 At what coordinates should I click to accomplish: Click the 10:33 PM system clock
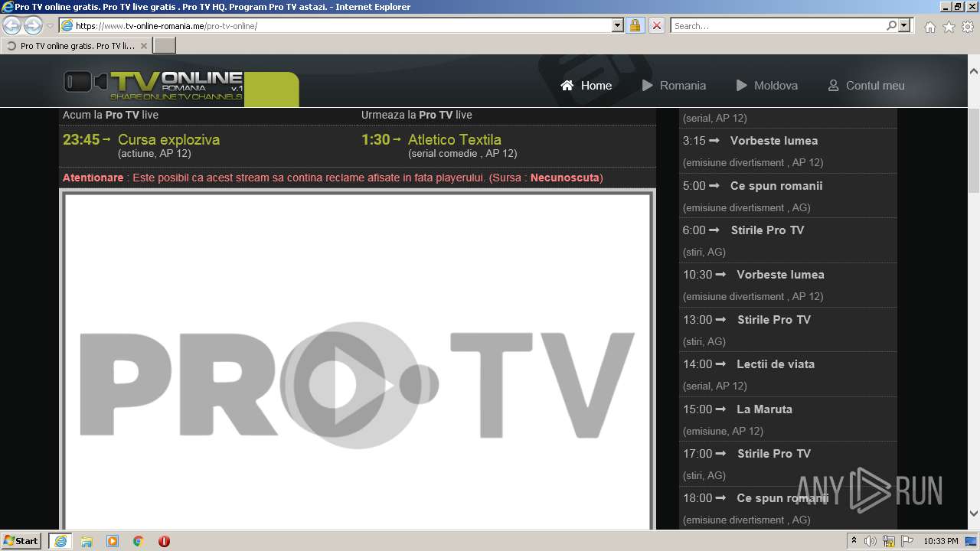941,541
